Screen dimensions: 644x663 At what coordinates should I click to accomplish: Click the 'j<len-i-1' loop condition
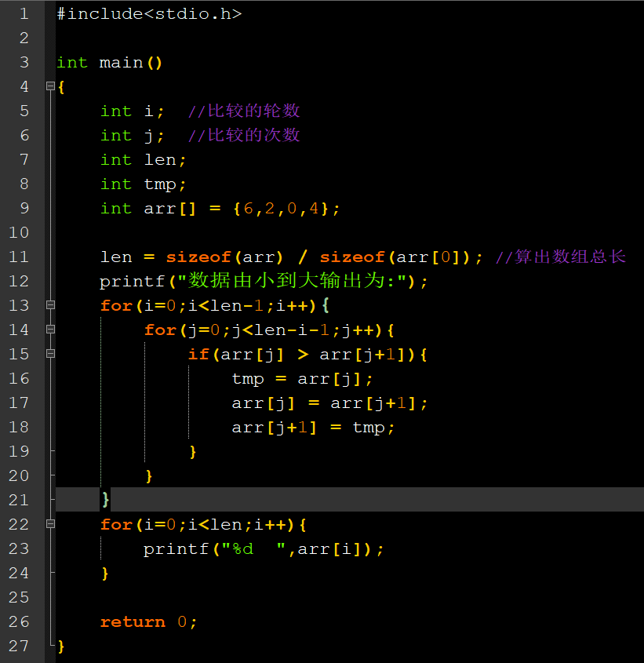tap(281, 330)
